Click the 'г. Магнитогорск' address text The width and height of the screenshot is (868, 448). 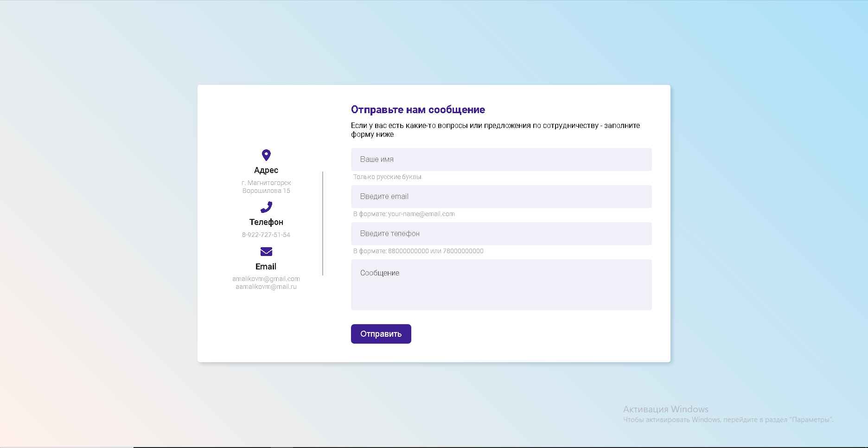tap(266, 183)
